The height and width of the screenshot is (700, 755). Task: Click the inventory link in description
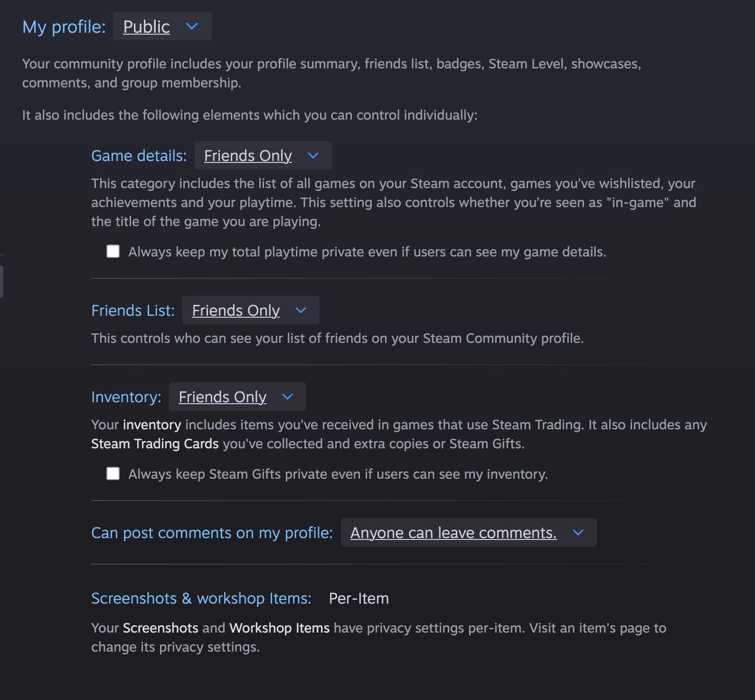coord(152,425)
